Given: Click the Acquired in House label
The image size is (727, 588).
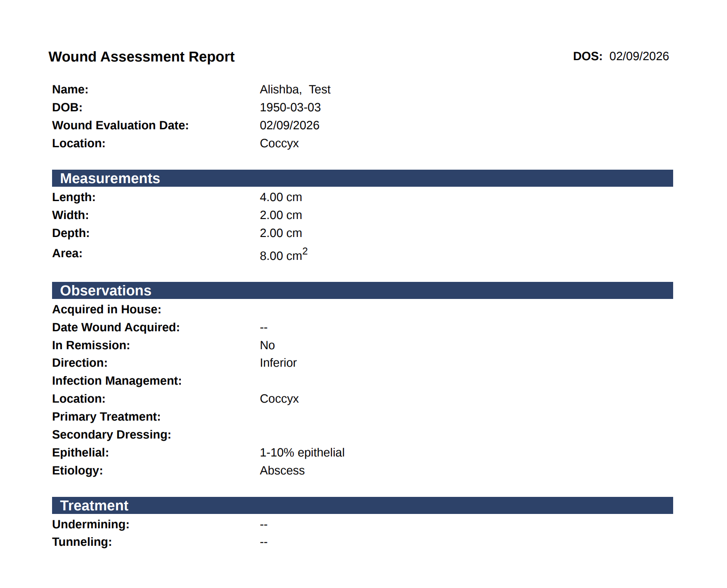Looking at the screenshot, I should (x=107, y=309).
